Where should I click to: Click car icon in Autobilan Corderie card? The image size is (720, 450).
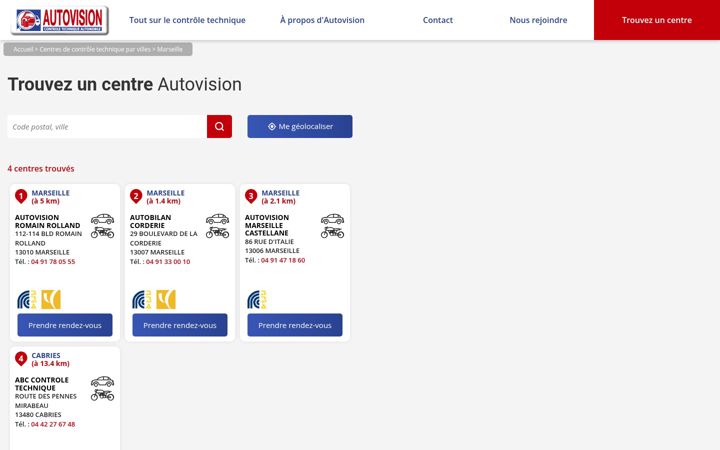tap(217, 219)
